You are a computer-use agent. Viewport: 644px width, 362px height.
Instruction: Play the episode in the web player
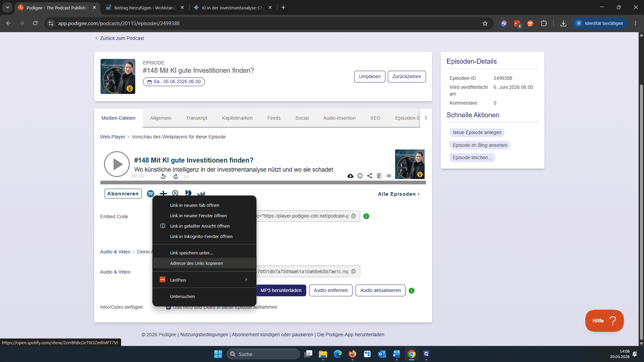point(117,164)
